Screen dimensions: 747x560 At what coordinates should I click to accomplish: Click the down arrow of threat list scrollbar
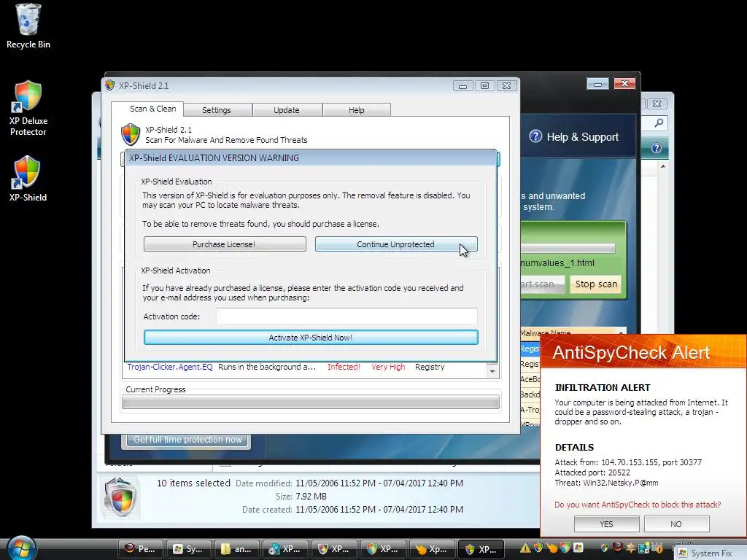[x=492, y=371]
